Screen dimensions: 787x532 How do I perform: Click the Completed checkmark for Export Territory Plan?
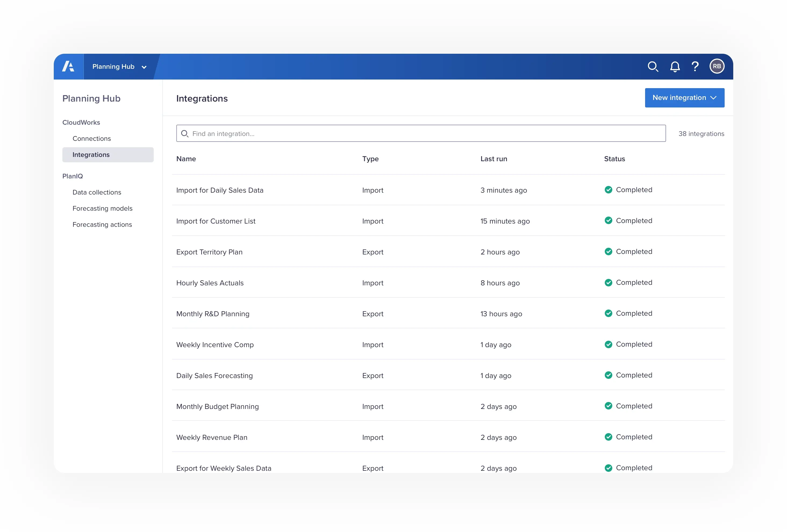[x=608, y=252]
